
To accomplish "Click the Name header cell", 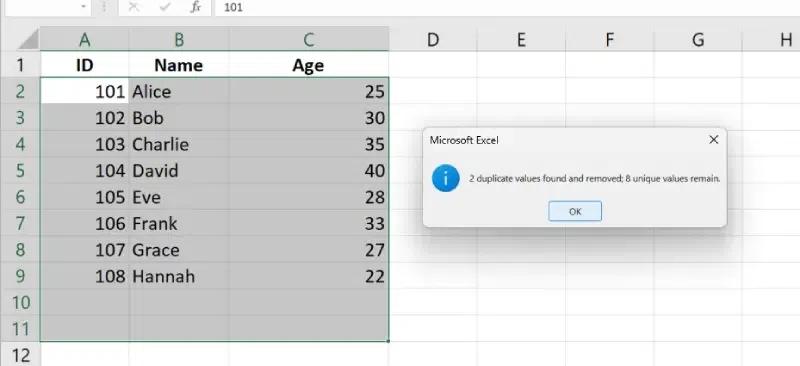I will click(x=179, y=65).
